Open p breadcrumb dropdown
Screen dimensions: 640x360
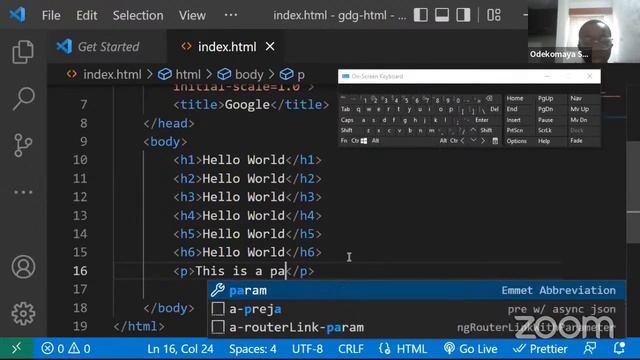(x=292, y=74)
